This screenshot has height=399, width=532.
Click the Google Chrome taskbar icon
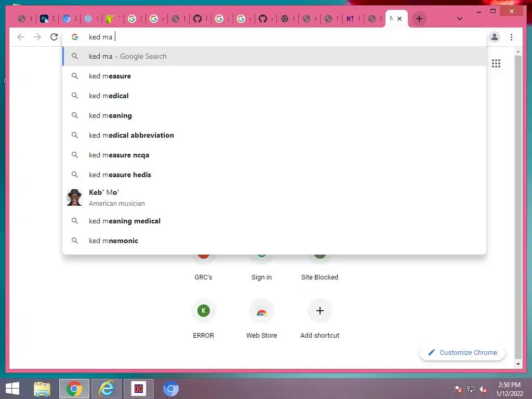74,389
